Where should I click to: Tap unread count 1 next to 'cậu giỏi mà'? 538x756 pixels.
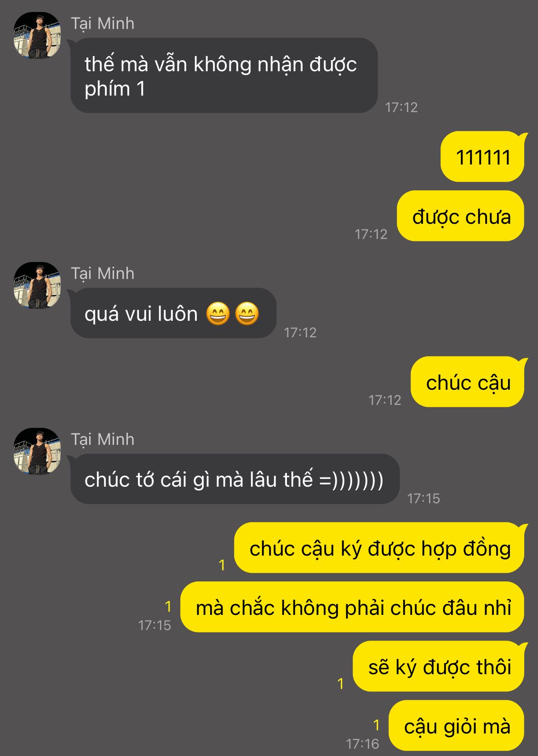pos(377,725)
